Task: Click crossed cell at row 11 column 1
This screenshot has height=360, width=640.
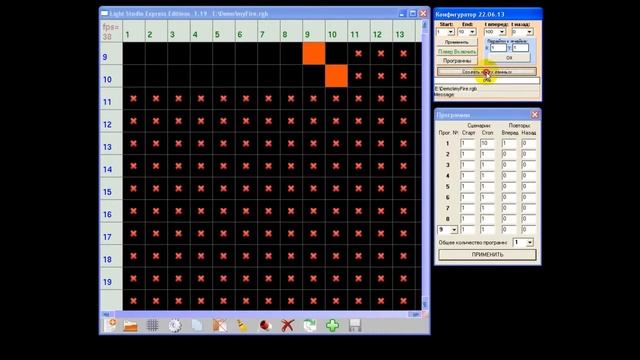Action: (x=134, y=98)
